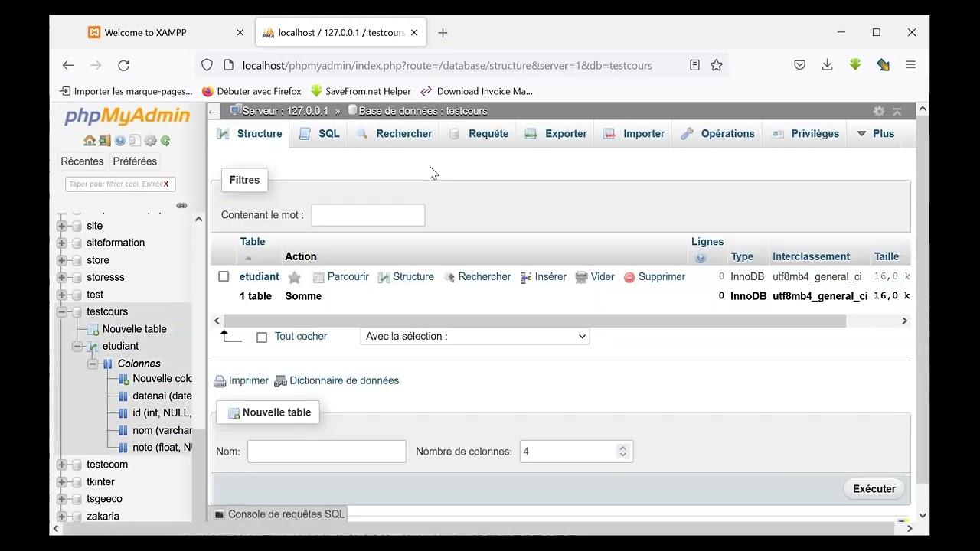This screenshot has height=551, width=980.
Task: Reload navigation panel green refresh icon
Action: pos(165,141)
